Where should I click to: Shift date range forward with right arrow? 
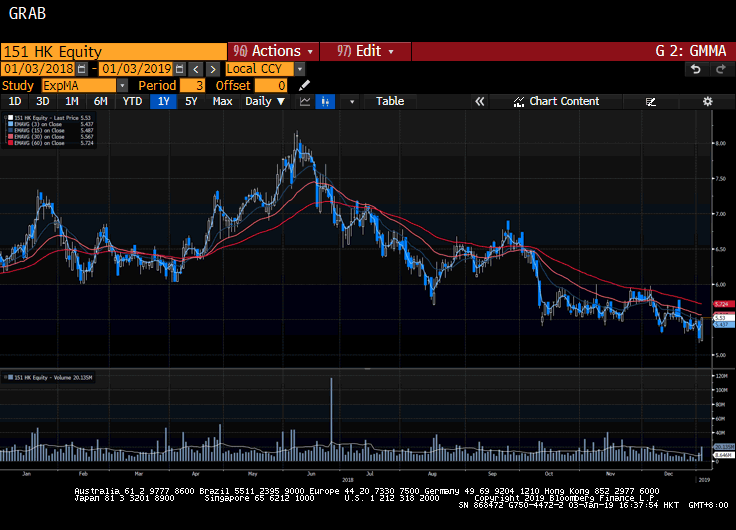click(213, 69)
